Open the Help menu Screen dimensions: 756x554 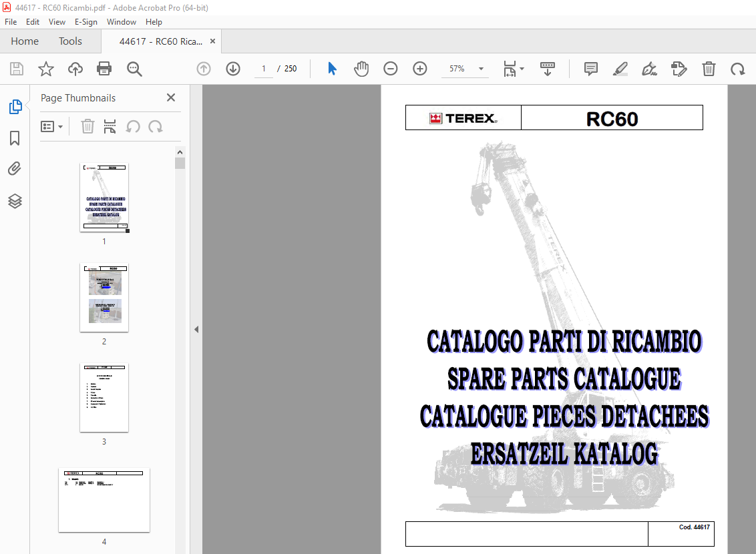(x=154, y=22)
